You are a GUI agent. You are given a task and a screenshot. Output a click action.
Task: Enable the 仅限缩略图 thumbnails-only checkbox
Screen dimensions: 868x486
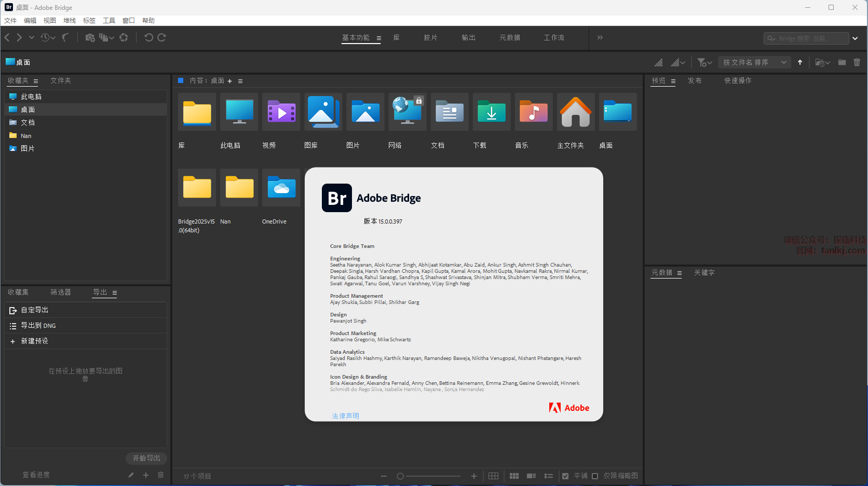(595, 476)
